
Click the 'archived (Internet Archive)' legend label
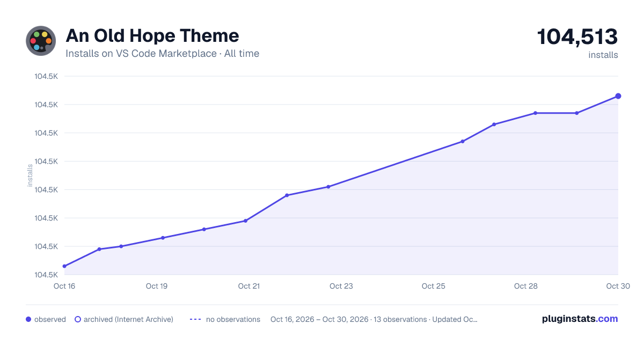coord(128,319)
